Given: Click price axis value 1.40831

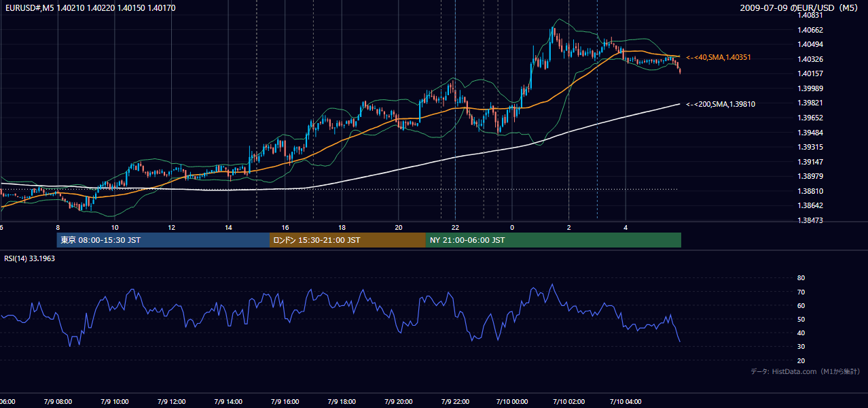Looking at the screenshot, I should click(x=810, y=16).
